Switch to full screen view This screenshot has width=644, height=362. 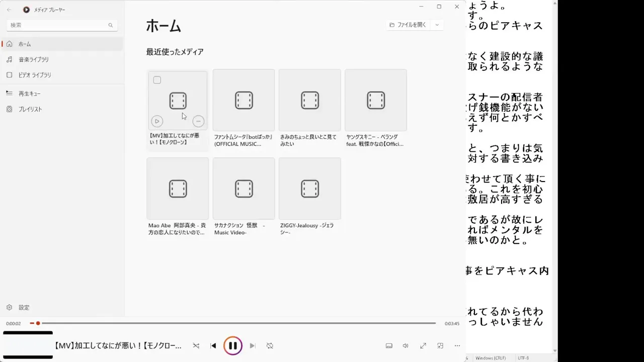click(423, 346)
